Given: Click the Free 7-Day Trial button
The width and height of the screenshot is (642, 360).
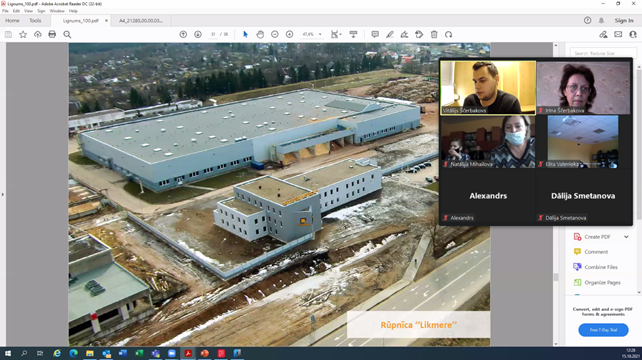Looking at the screenshot, I should tap(603, 330).
